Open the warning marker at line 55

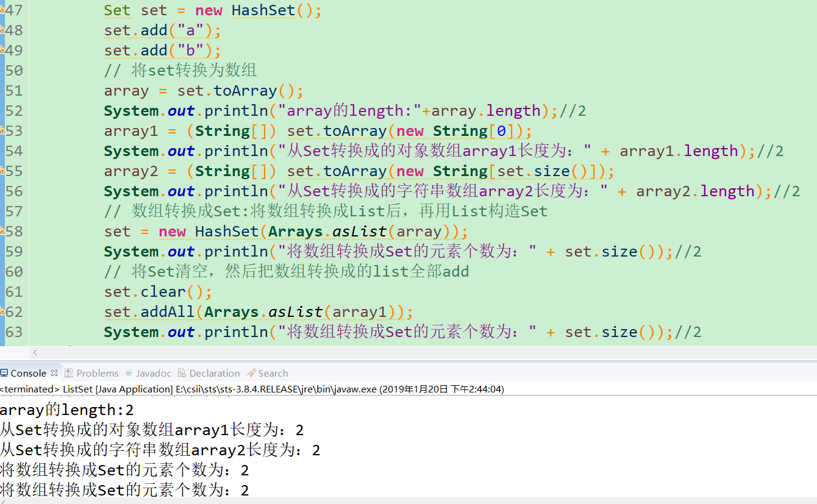[2, 171]
